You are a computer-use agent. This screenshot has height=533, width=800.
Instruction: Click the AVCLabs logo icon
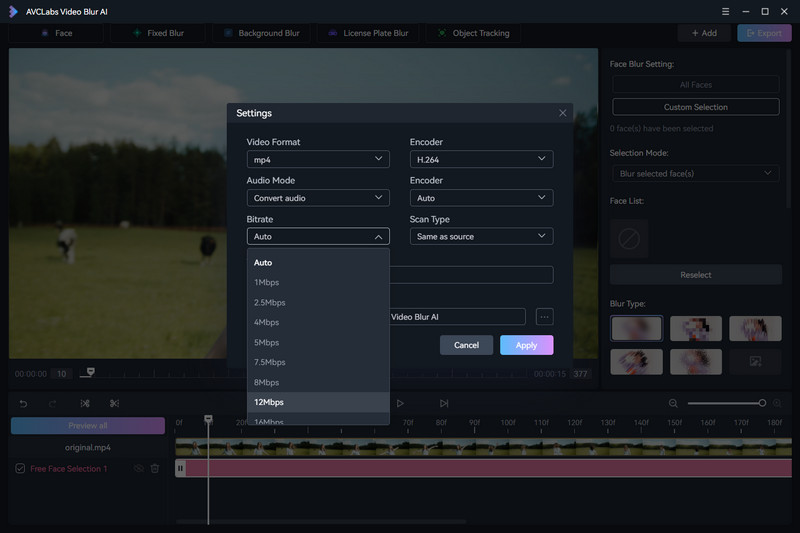tap(13, 11)
